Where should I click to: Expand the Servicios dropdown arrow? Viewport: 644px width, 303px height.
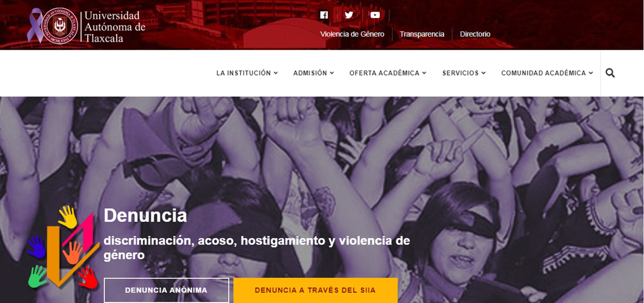point(484,73)
